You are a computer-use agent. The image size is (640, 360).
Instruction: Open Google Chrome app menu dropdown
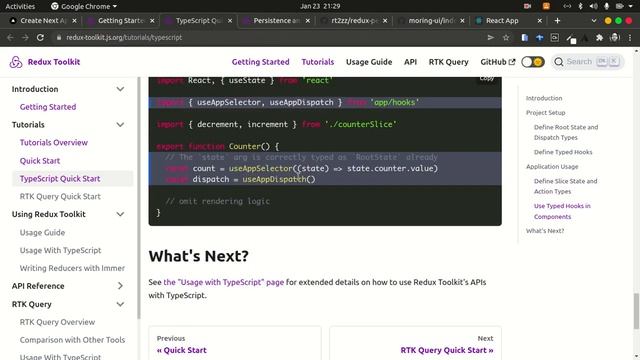click(84, 6)
